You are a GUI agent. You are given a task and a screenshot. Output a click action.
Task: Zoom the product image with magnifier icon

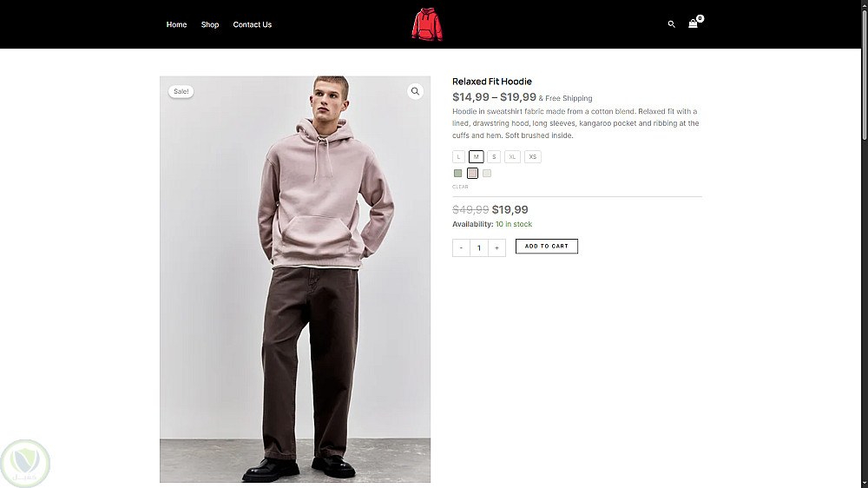pyautogui.click(x=415, y=91)
